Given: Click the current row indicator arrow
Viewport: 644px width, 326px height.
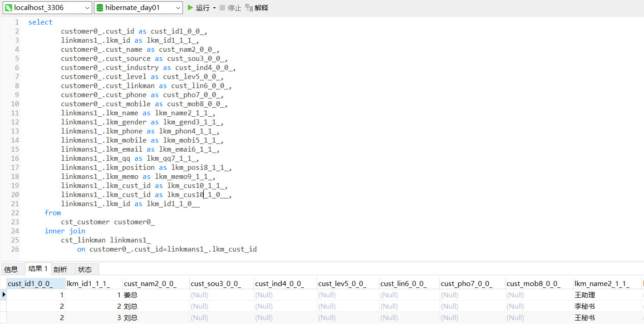Looking at the screenshot, I should pyautogui.click(x=4, y=295).
